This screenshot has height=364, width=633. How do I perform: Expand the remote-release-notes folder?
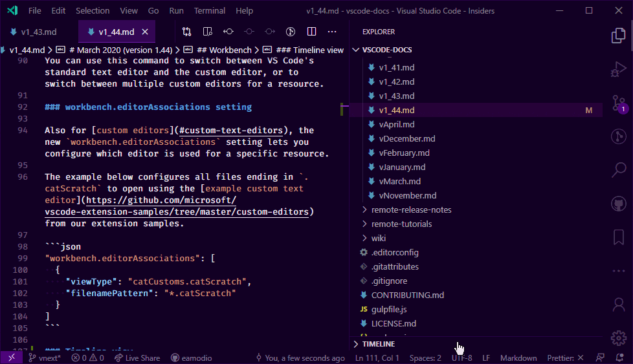[411, 209]
